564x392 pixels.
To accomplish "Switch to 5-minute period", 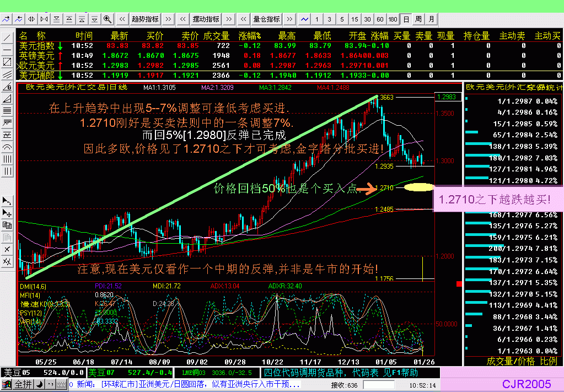I will coord(342,19).
